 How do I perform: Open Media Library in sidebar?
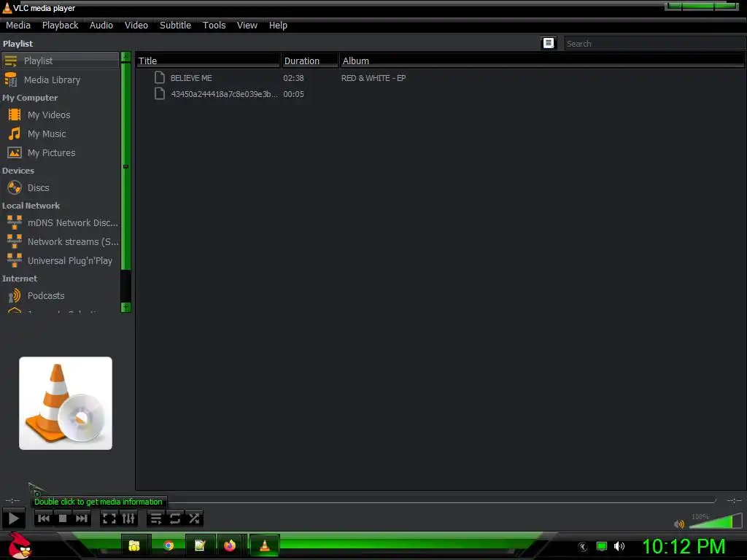point(60,80)
